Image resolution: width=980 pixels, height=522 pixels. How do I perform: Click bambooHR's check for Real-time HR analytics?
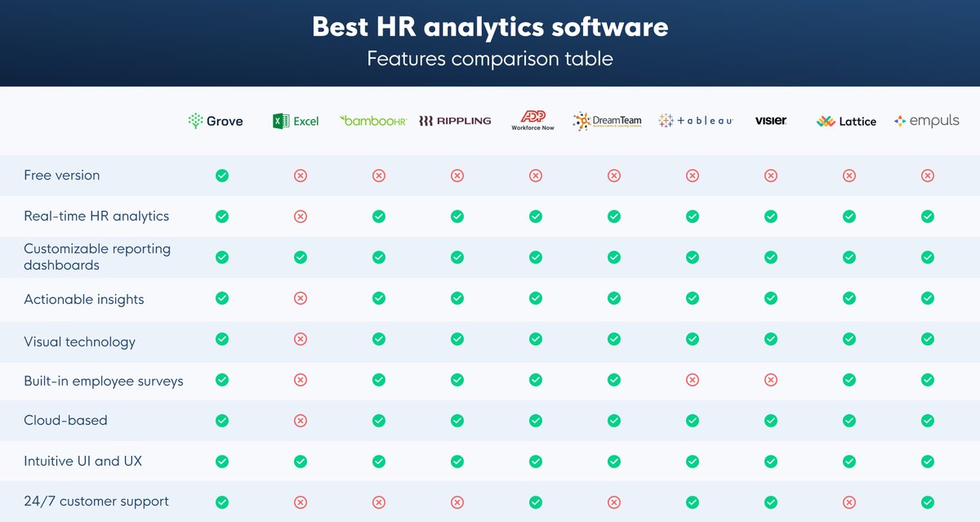pos(379,216)
